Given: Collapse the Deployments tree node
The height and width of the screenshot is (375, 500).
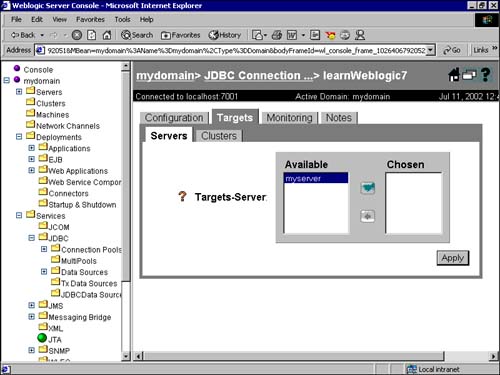Looking at the screenshot, I should 19,136.
